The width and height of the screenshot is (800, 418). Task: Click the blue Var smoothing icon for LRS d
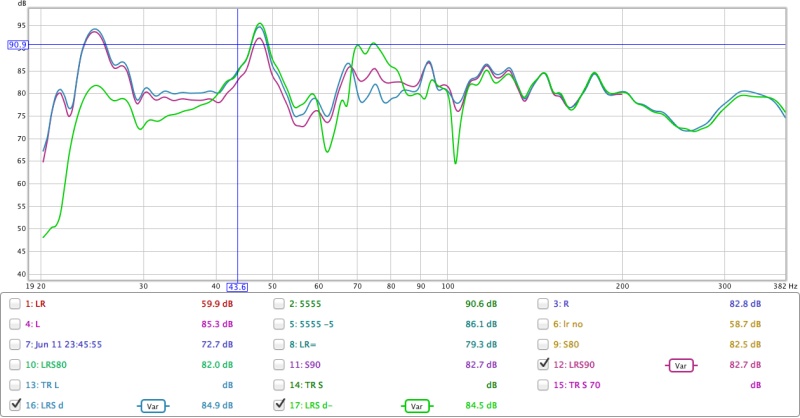tap(150, 406)
